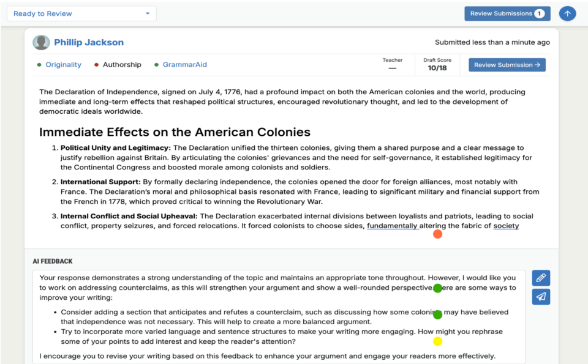
Task: Click the red dot beside Authorship
Action: tap(96, 65)
